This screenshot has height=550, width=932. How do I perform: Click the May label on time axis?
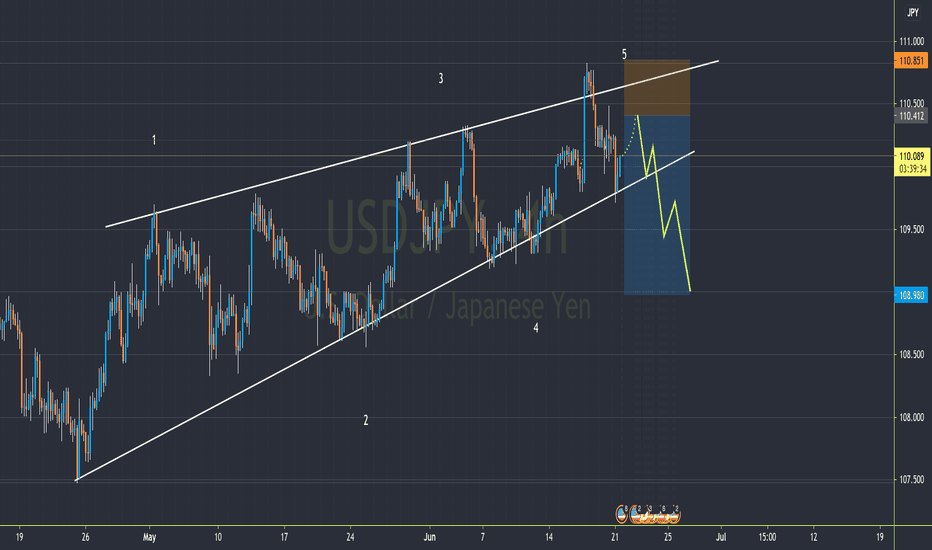point(149,538)
